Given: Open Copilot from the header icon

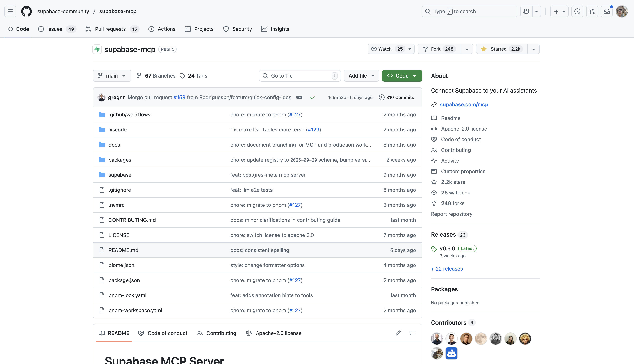Looking at the screenshot, I should click(526, 11).
